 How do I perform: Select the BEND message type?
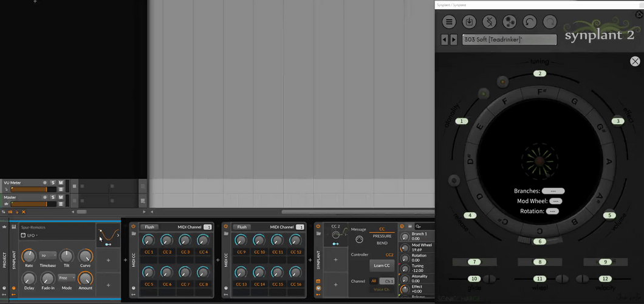(382, 243)
